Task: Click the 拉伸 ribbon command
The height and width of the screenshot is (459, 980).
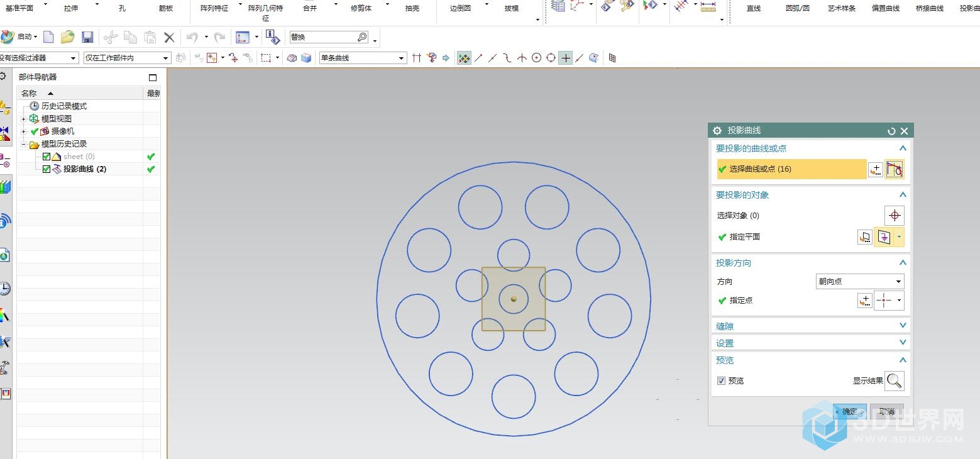Action: pos(71,8)
